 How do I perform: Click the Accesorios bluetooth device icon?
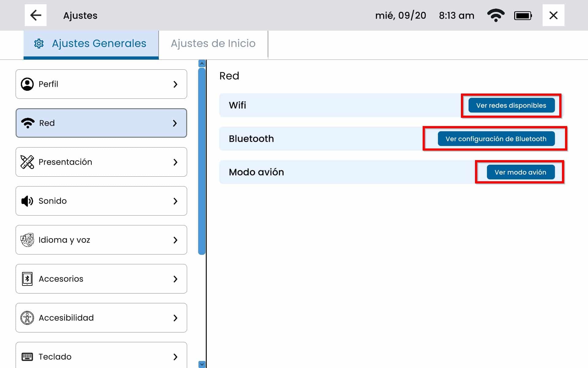point(27,279)
